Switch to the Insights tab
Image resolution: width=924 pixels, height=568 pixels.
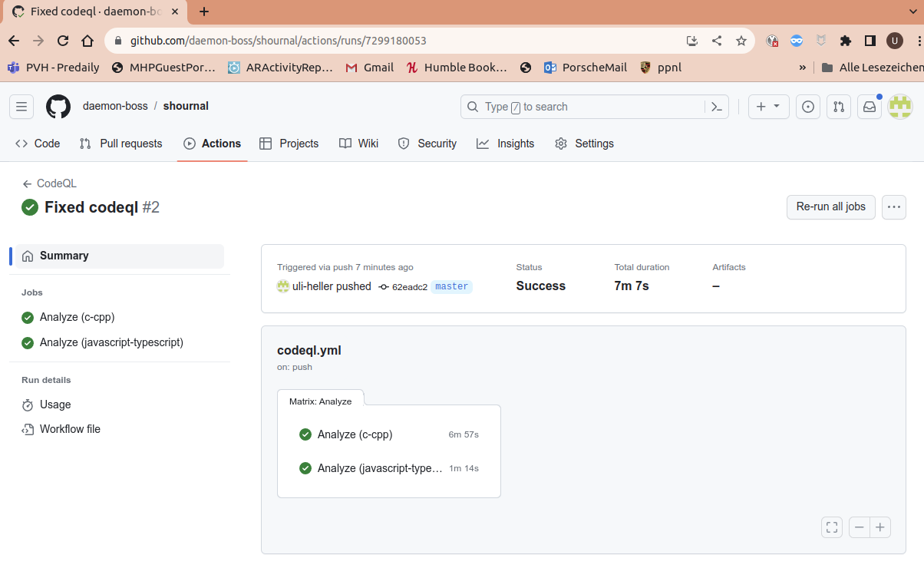[505, 144]
